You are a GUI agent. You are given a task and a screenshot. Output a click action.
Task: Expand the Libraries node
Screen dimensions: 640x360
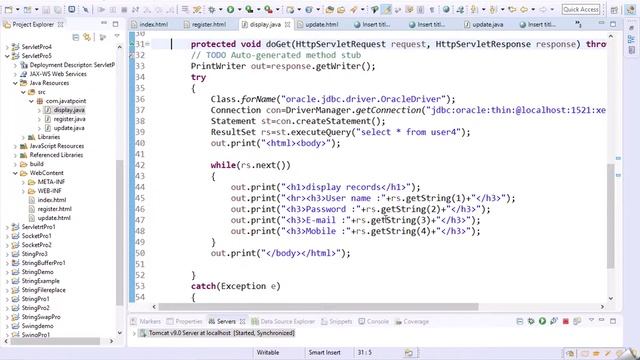23,137
